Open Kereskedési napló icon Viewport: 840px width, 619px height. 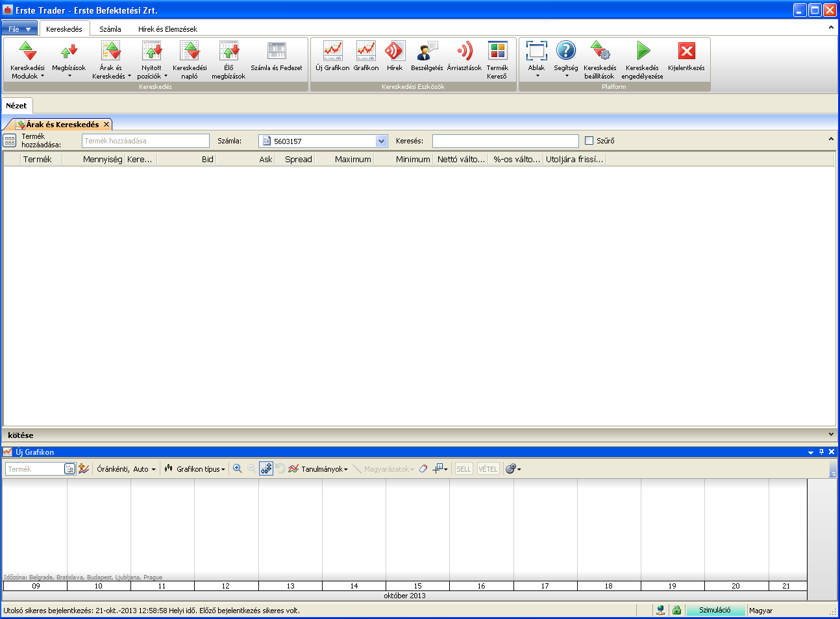click(190, 51)
